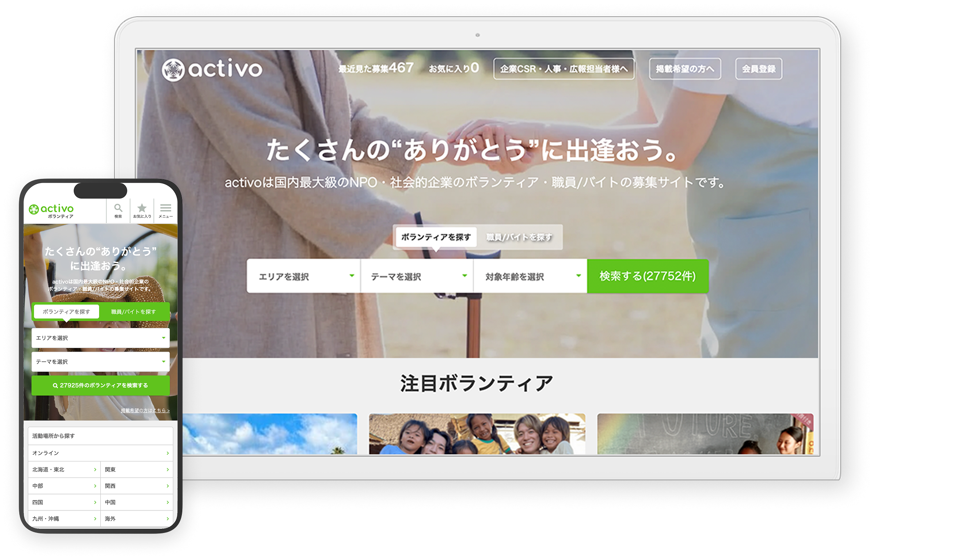Tap 27925件のボランティアを検索する button on phone
The image size is (961, 560).
100,385
